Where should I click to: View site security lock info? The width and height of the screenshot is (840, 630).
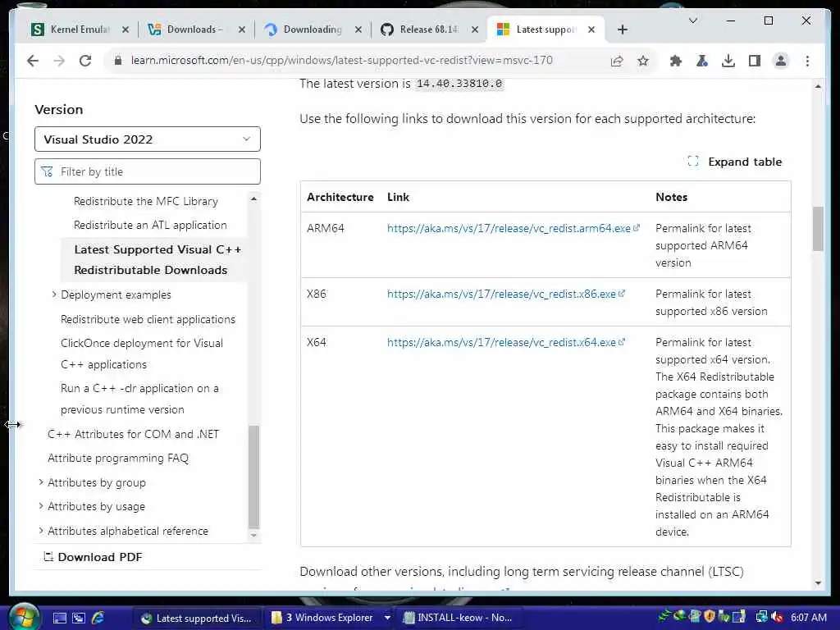click(118, 61)
